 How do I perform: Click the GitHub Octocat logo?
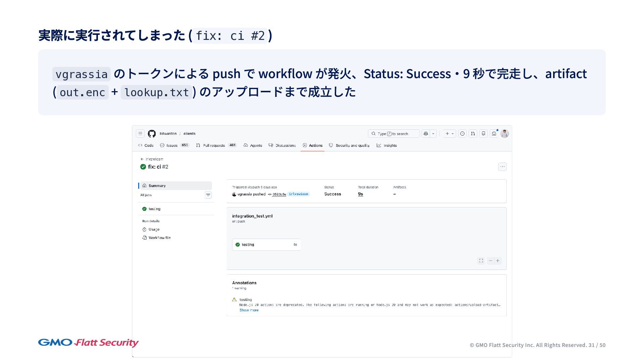[x=152, y=133]
